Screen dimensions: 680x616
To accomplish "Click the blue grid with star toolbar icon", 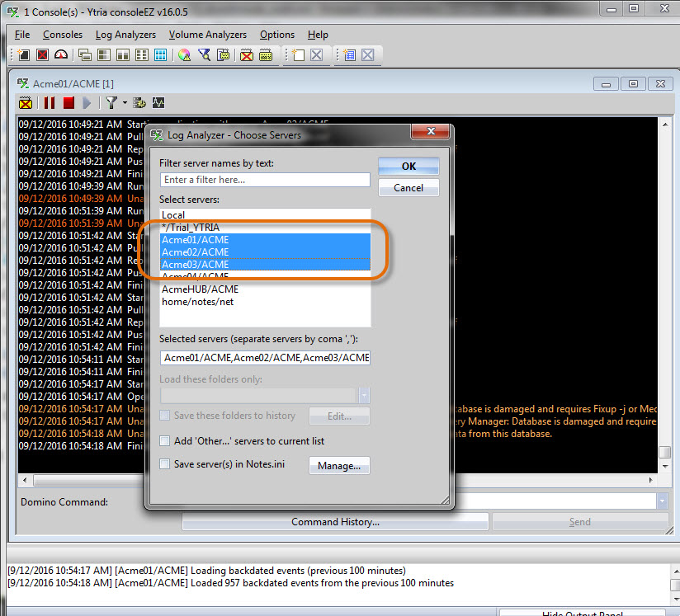I will pos(349,55).
